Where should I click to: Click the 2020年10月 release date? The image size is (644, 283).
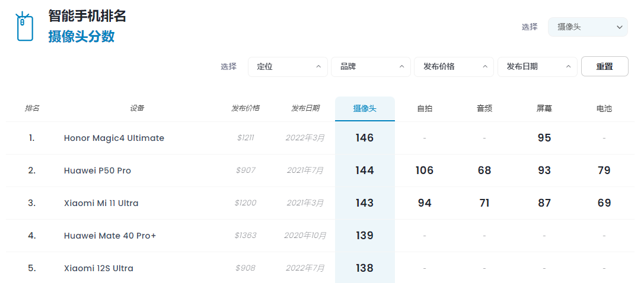(x=305, y=236)
